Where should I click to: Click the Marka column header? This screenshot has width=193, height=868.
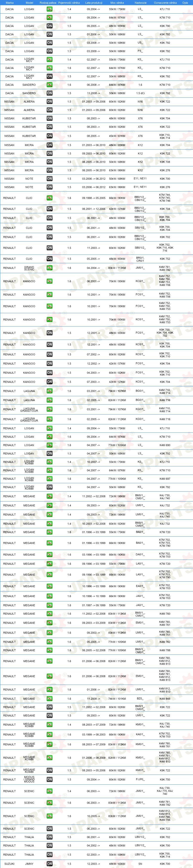click(x=9, y=3)
